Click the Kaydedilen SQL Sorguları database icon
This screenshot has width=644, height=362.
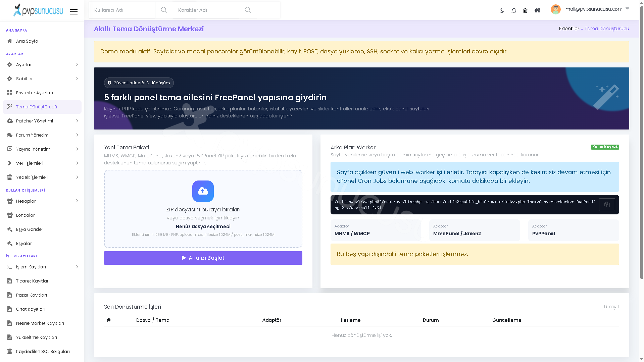coord(10,352)
